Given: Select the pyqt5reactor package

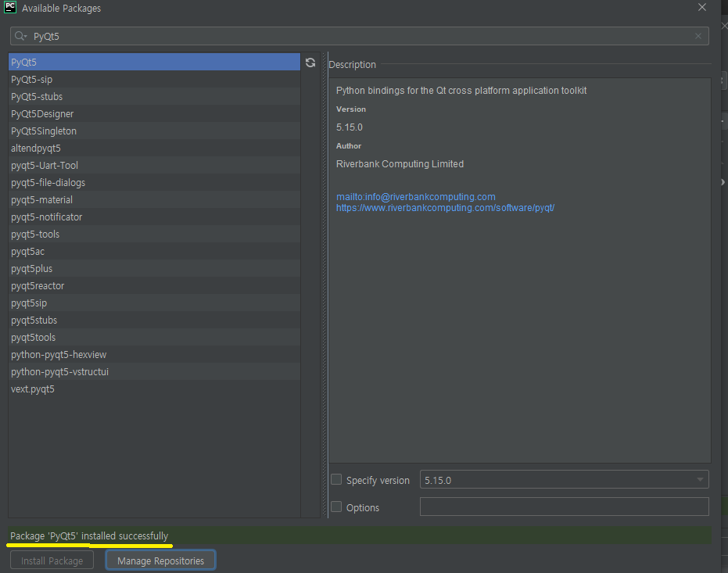Looking at the screenshot, I should tap(154, 285).
